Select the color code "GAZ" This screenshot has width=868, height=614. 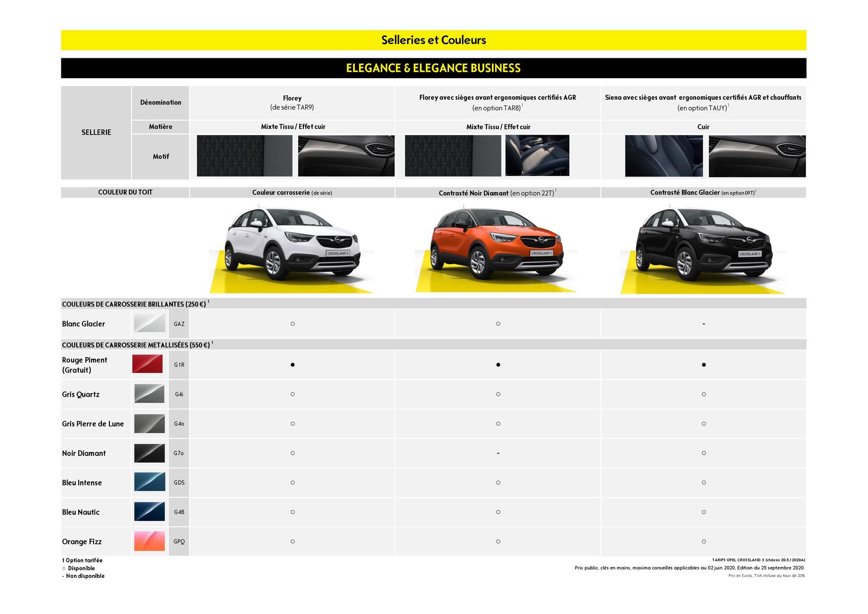pyautogui.click(x=179, y=324)
